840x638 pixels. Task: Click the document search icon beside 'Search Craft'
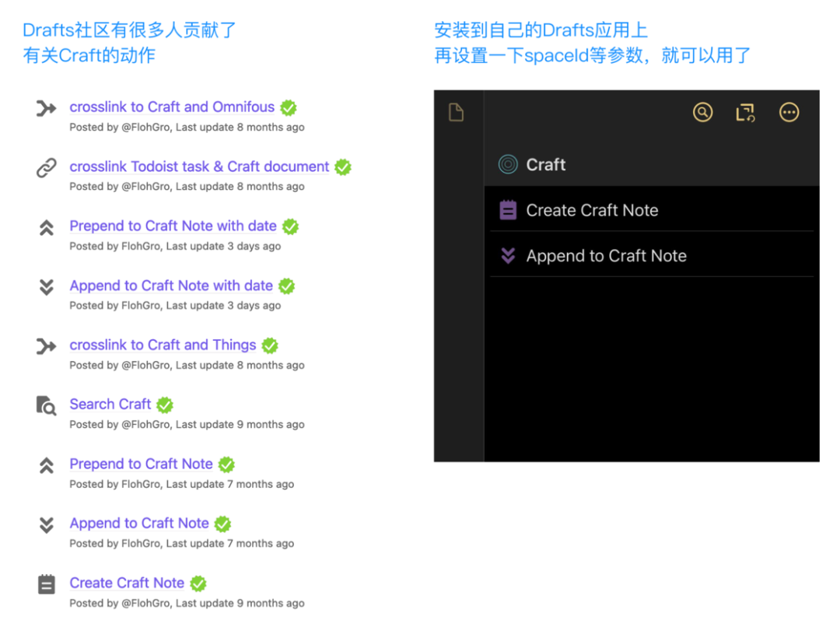pyautogui.click(x=46, y=406)
